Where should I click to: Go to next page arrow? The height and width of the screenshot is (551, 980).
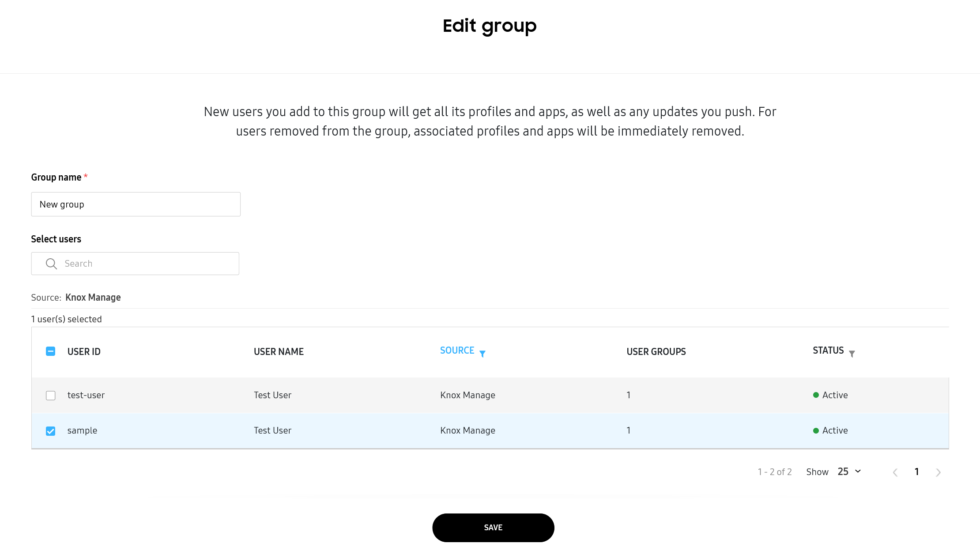click(x=938, y=472)
